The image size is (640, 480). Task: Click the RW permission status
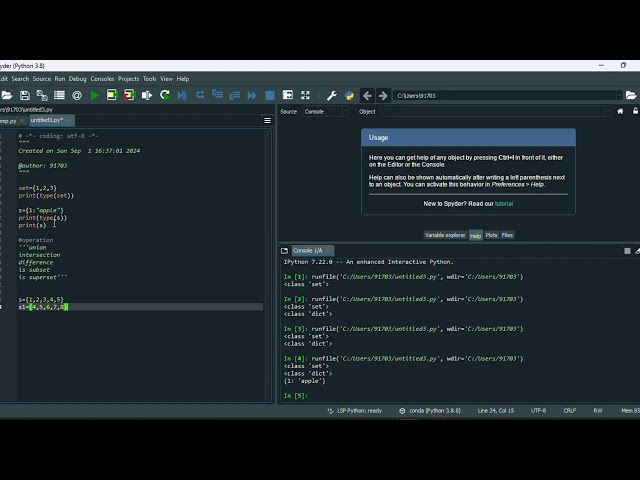pos(598,411)
